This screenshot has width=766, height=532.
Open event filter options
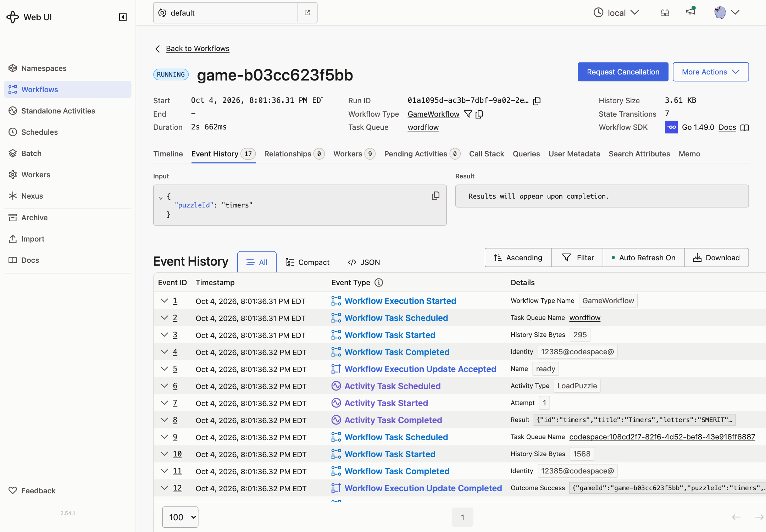tap(577, 257)
